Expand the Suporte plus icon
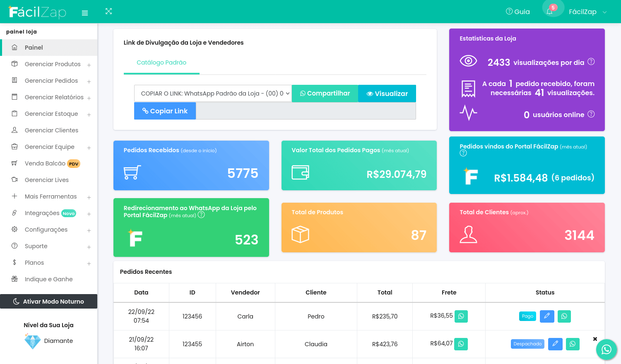The image size is (621, 364). [x=89, y=247]
